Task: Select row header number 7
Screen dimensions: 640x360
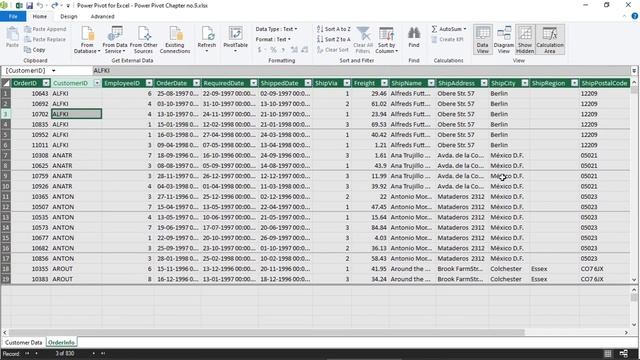Action: (6, 156)
